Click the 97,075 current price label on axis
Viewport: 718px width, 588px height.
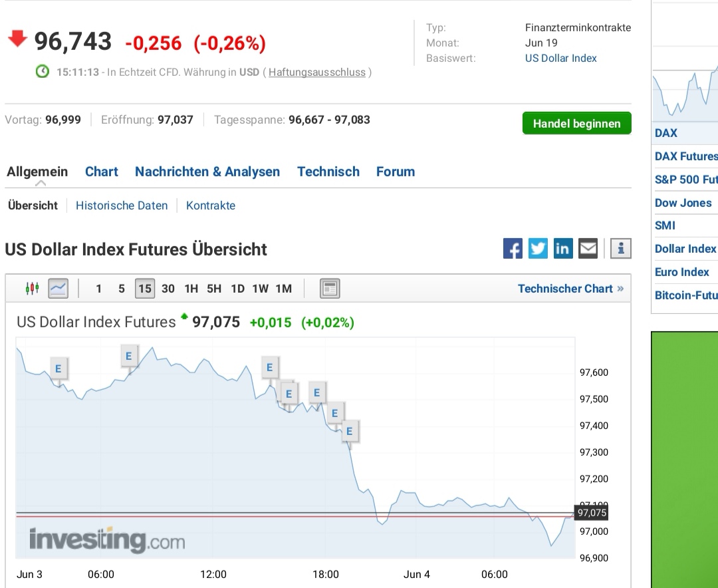(591, 512)
